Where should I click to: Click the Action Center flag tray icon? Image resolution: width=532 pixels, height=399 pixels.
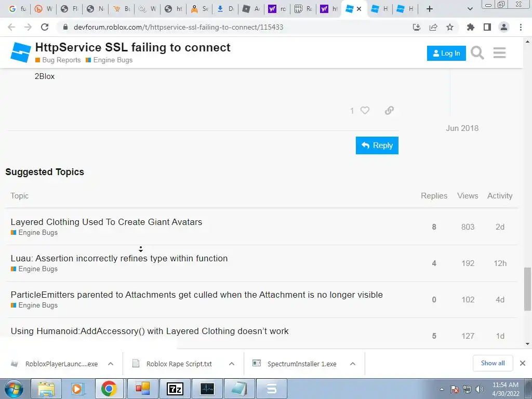[x=455, y=389]
